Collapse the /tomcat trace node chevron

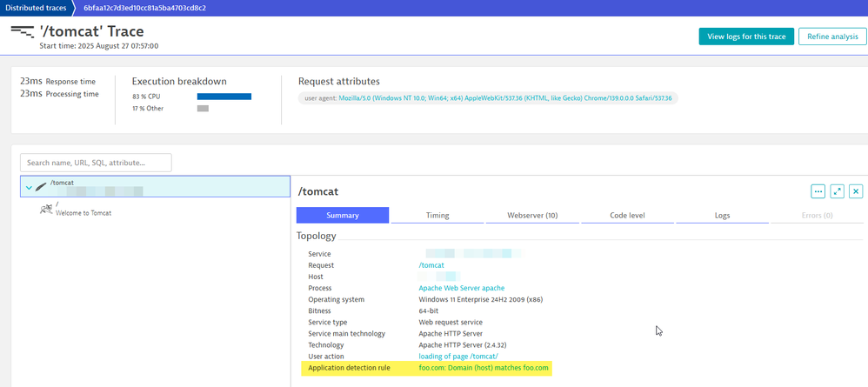[29, 187]
